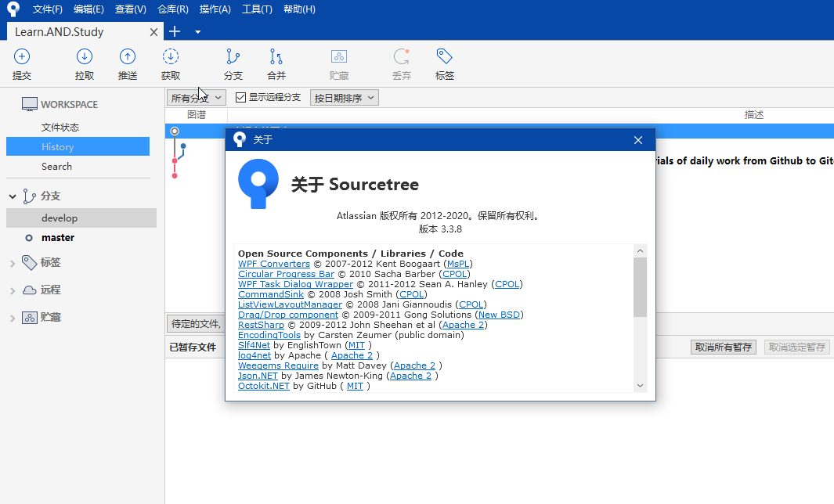834x504 pixels.
Task: Select History in the sidebar
Action: click(78, 146)
